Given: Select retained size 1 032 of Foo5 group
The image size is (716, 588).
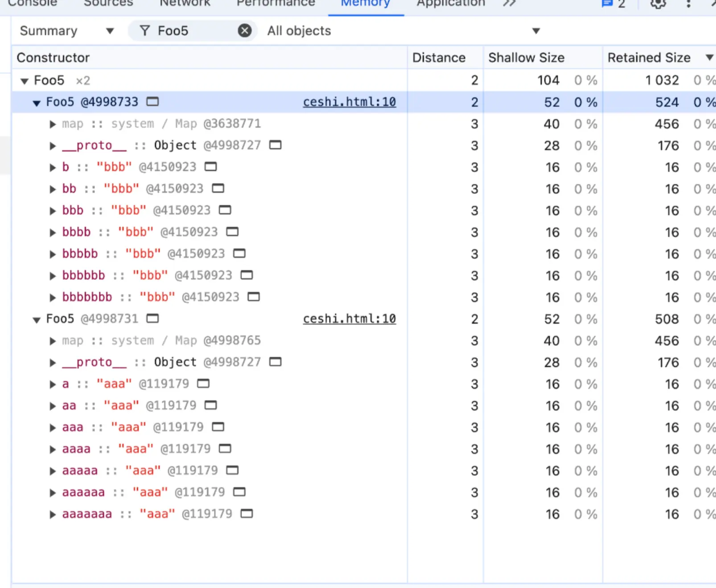Looking at the screenshot, I should coord(662,81).
